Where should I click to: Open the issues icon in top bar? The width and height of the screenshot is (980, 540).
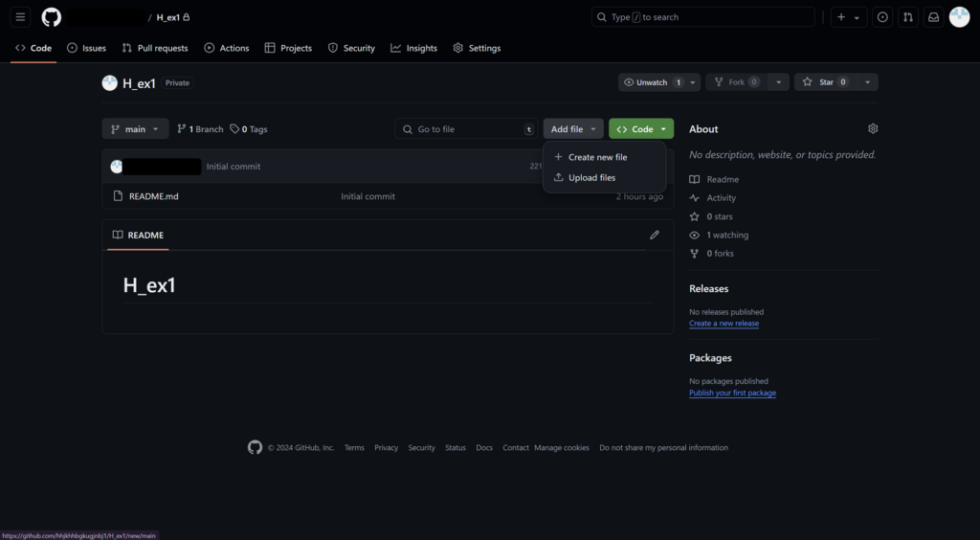click(x=882, y=17)
